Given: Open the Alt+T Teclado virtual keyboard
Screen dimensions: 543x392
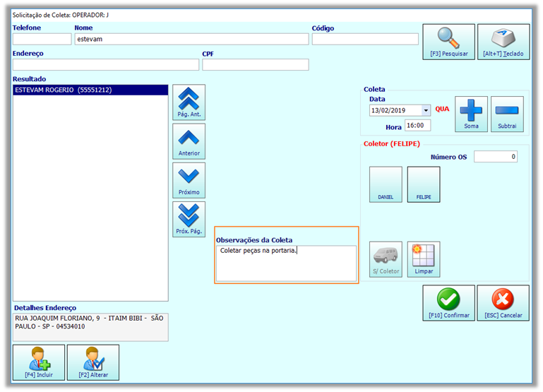Looking at the screenshot, I should [503, 42].
